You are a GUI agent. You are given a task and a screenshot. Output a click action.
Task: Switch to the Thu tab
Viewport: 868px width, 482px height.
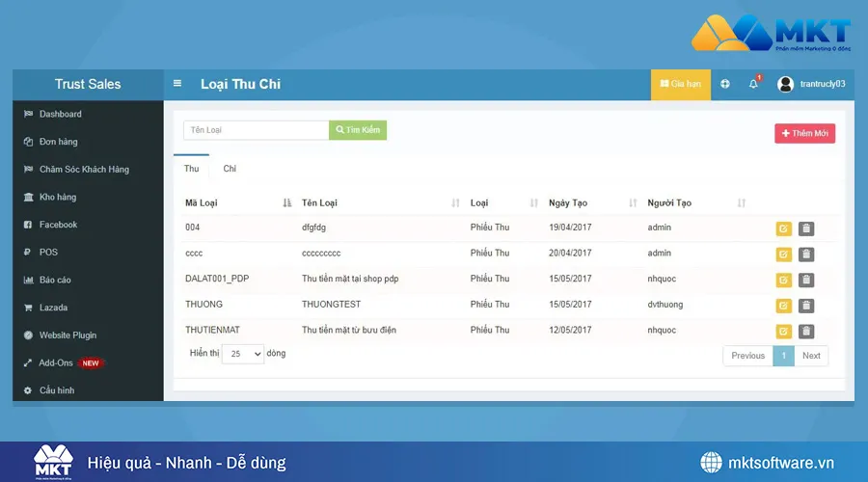192,169
